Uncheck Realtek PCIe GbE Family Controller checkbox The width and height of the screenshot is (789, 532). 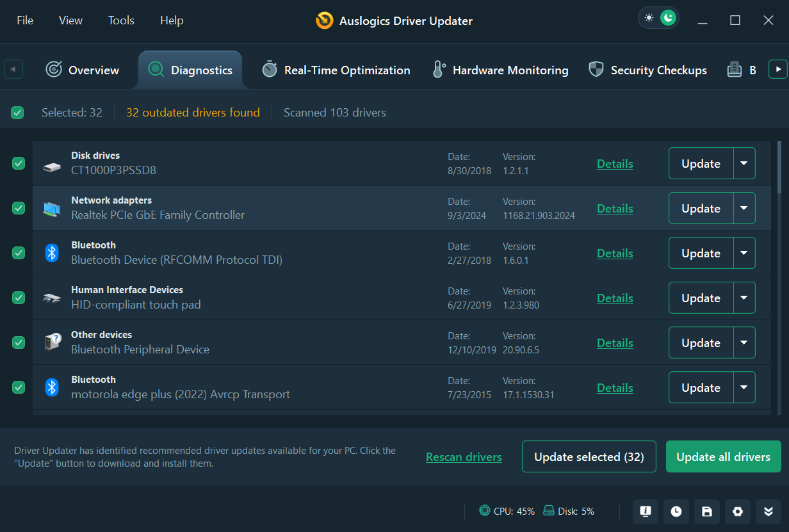pyautogui.click(x=19, y=208)
